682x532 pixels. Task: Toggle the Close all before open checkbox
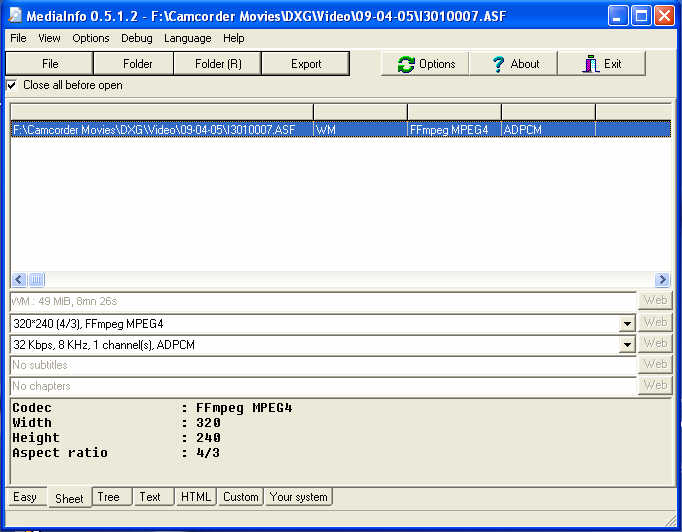pos(12,85)
